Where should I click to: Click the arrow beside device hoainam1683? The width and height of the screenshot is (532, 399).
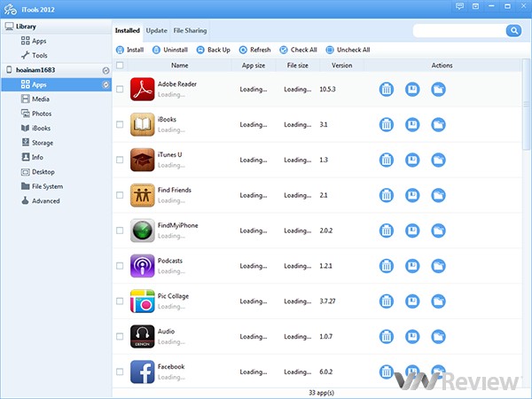point(106,70)
